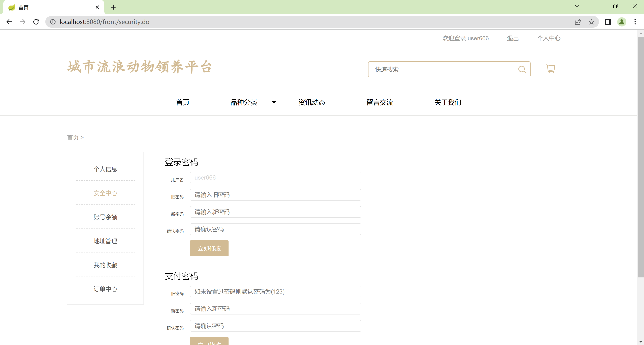The height and width of the screenshot is (345, 644).
Task: Reload the page with refresh icon
Action: point(36,22)
